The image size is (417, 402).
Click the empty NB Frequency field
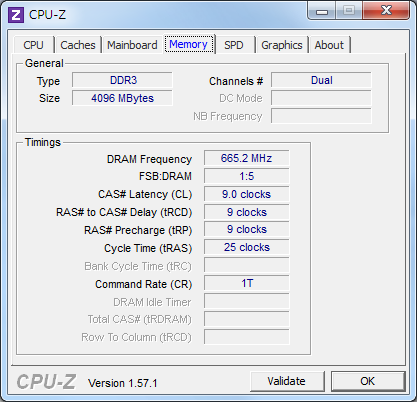coord(321,116)
